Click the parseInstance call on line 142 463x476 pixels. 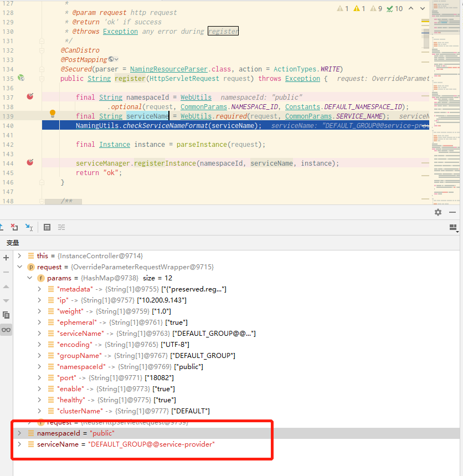[202, 144]
